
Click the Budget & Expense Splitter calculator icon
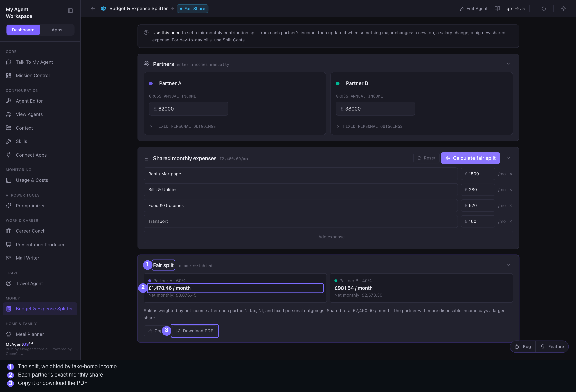(9, 309)
